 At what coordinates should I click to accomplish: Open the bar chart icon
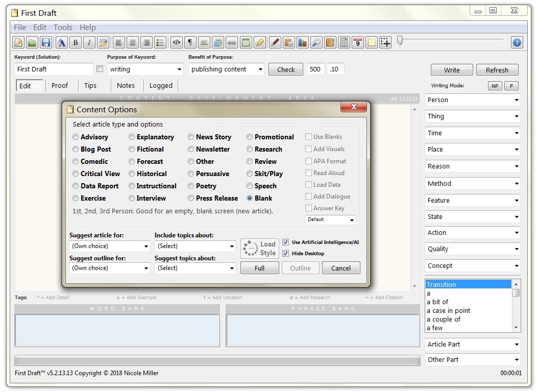pos(302,42)
